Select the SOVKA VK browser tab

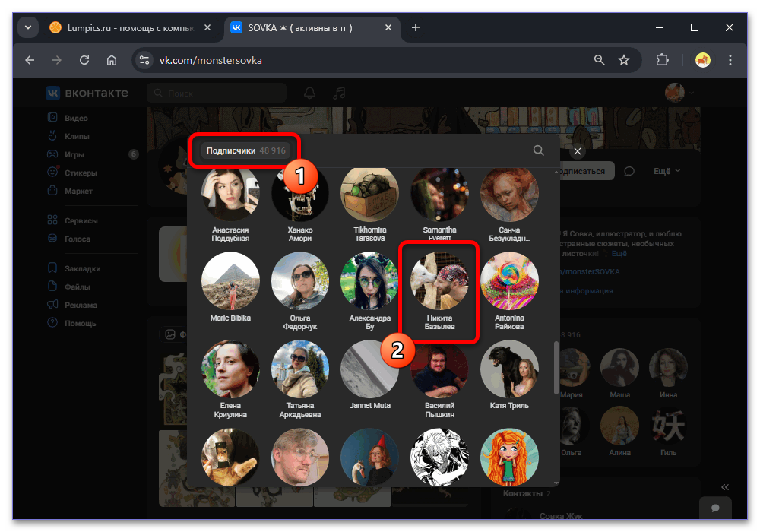tap(311, 27)
